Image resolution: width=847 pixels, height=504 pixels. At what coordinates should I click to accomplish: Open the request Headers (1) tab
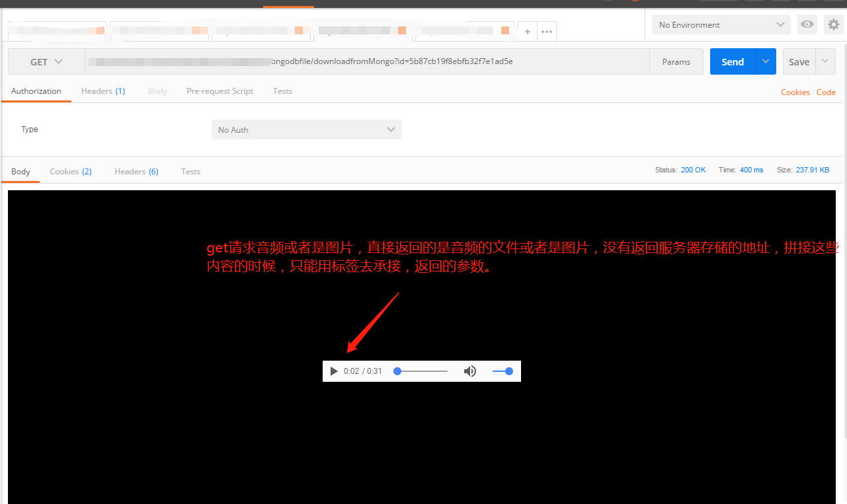[103, 91]
